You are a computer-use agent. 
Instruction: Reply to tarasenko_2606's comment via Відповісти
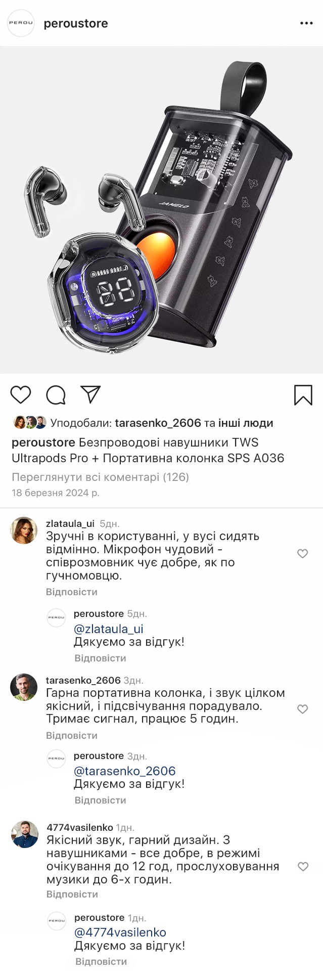click(x=72, y=735)
